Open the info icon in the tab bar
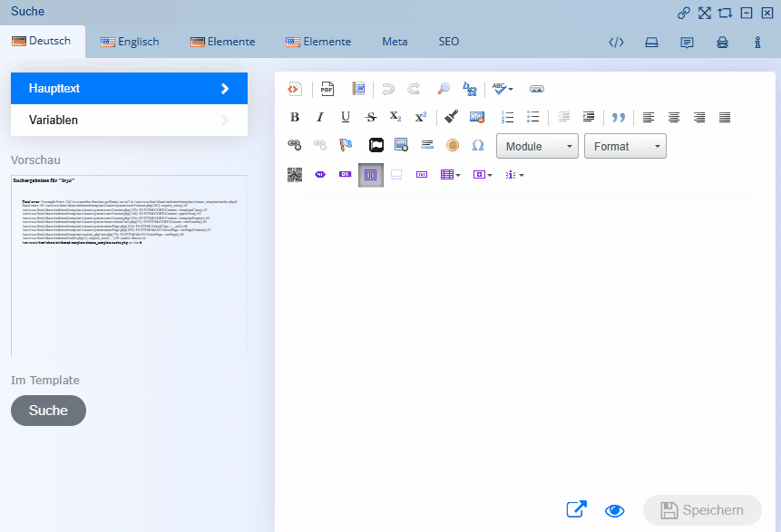The image size is (781, 532). click(x=757, y=42)
